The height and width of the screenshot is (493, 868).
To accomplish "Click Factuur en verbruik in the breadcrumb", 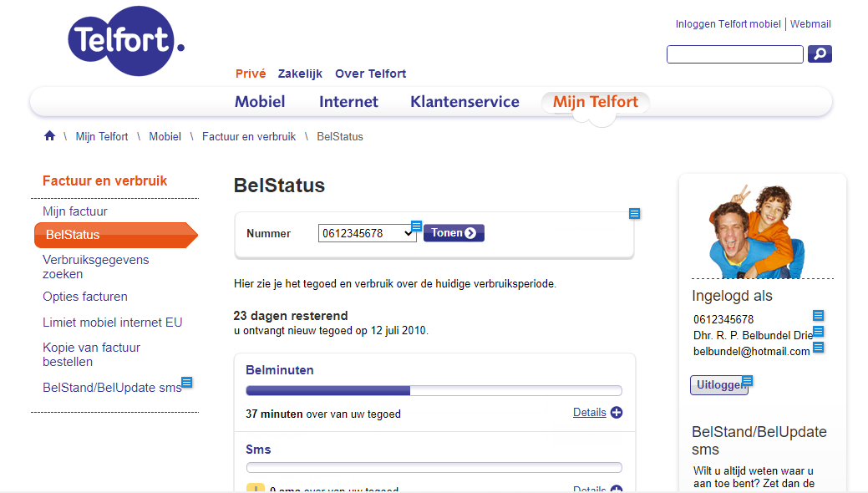I will 249,136.
